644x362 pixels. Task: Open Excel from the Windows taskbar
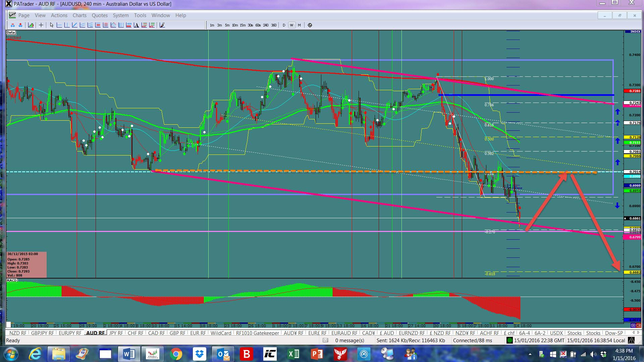pos(293,354)
